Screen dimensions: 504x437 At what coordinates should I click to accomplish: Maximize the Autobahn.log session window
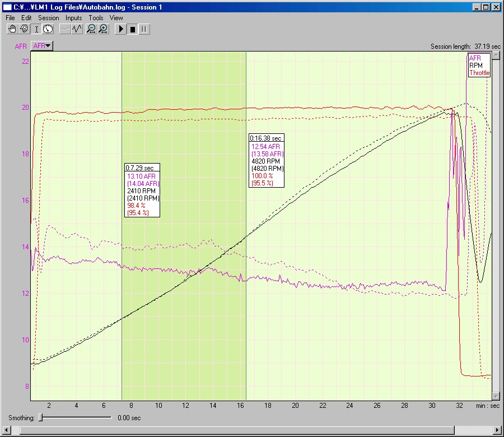coord(486,7)
